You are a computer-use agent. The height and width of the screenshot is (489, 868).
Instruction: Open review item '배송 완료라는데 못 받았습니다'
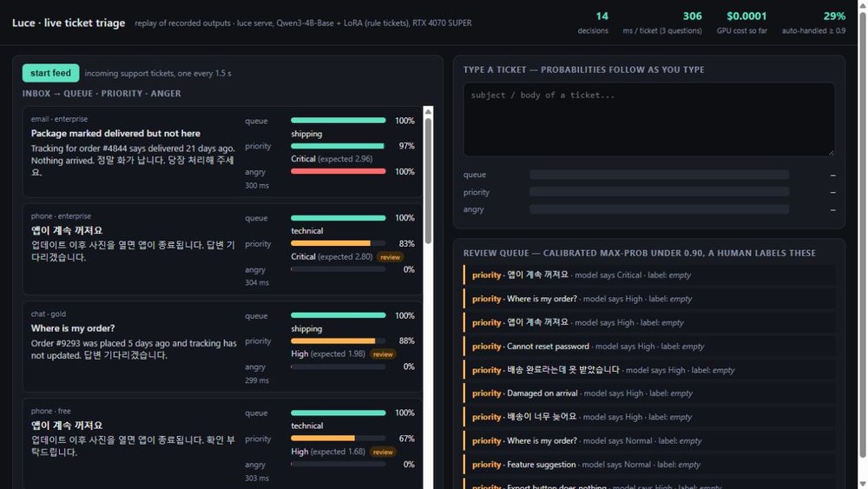pyautogui.click(x=649, y=371)
